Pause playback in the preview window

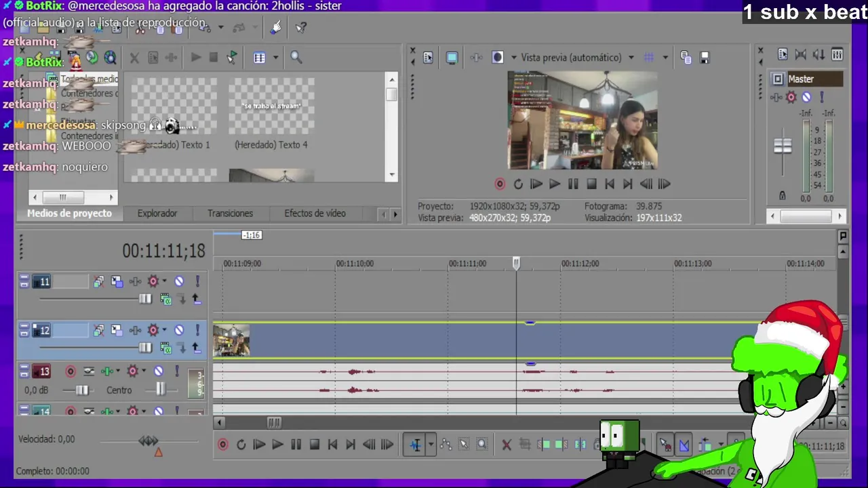click(x=573, y=184)
